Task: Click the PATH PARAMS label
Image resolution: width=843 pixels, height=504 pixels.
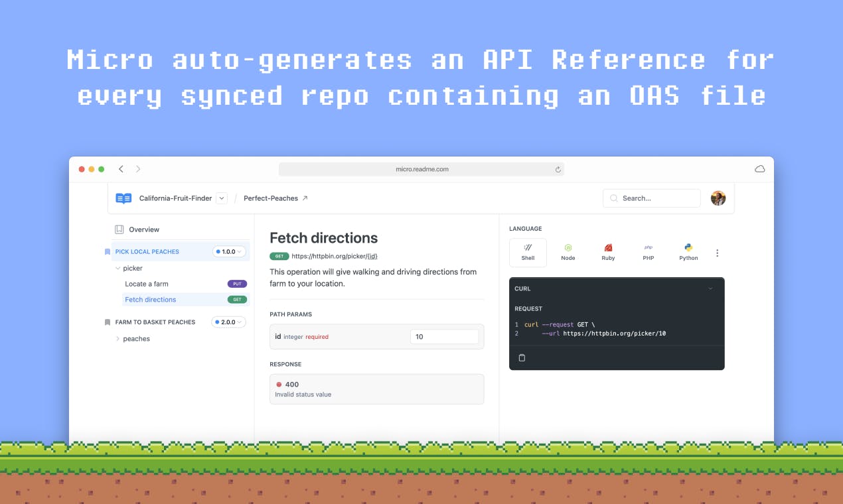Action: coord(291,314)
